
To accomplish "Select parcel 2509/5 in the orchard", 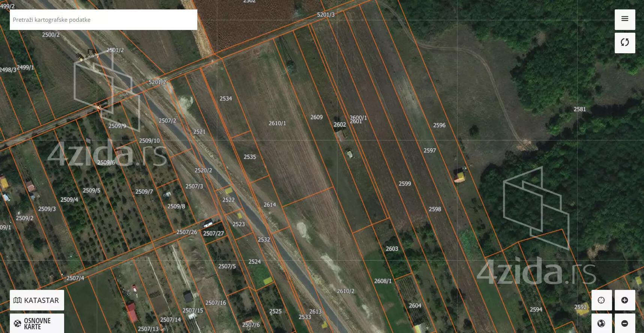I will (92, 191).
